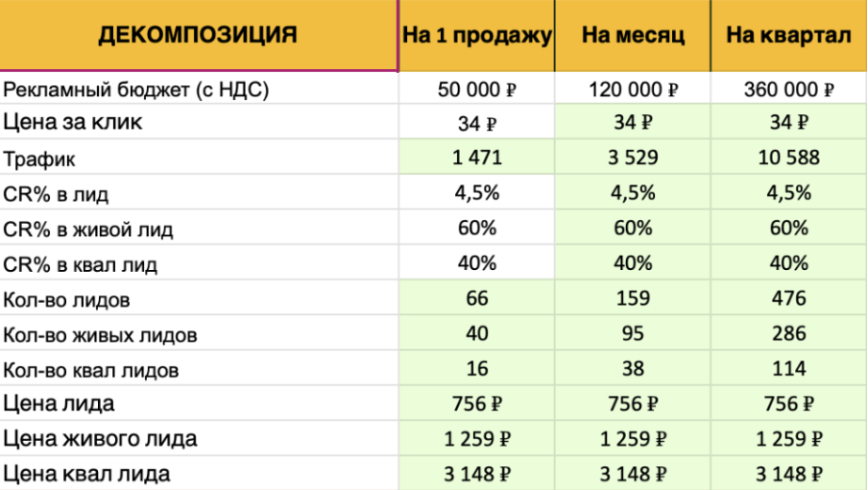Image resolution: width=868 pixels, height=490 pixels.
Task: Click the leads count cell showing 159
Action: point(633,299)
